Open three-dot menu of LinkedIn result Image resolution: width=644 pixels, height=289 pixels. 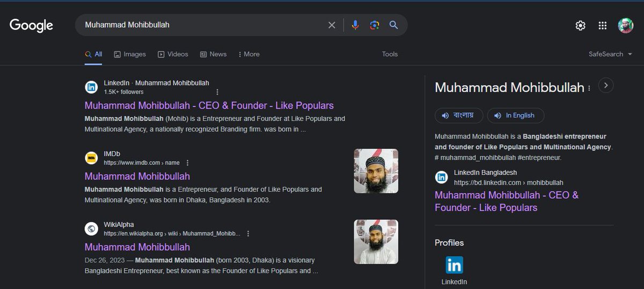(x=217, y=92)
